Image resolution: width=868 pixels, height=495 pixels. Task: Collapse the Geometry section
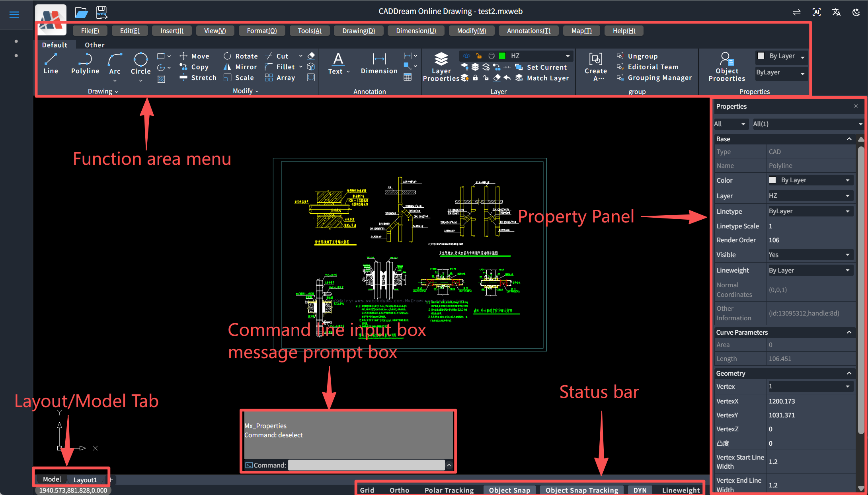[849, 373]
